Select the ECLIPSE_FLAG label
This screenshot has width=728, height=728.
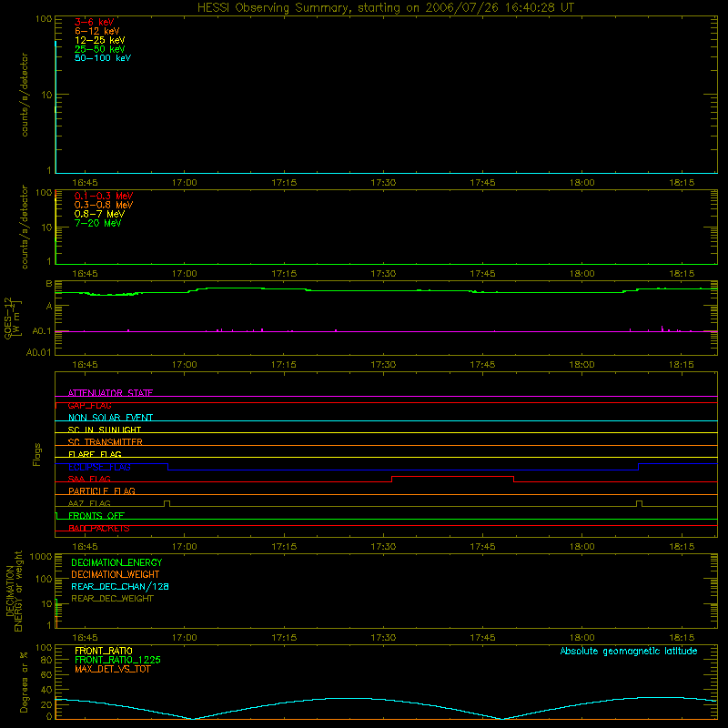pos(99,467)
